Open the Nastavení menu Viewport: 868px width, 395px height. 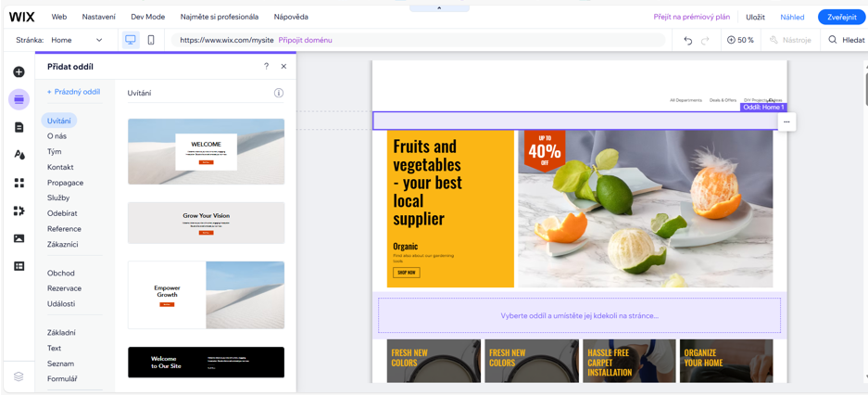98,17
